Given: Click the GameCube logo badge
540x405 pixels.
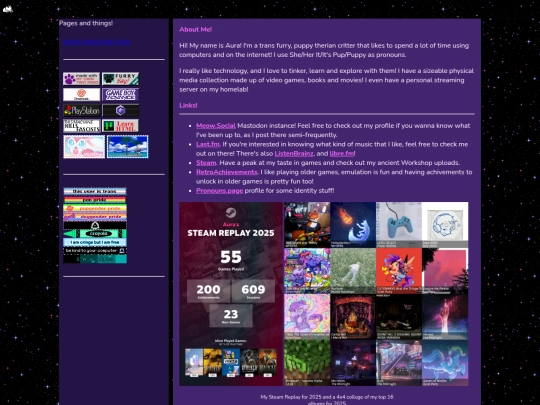Looking at the screenshot, I should pos(121,111).
